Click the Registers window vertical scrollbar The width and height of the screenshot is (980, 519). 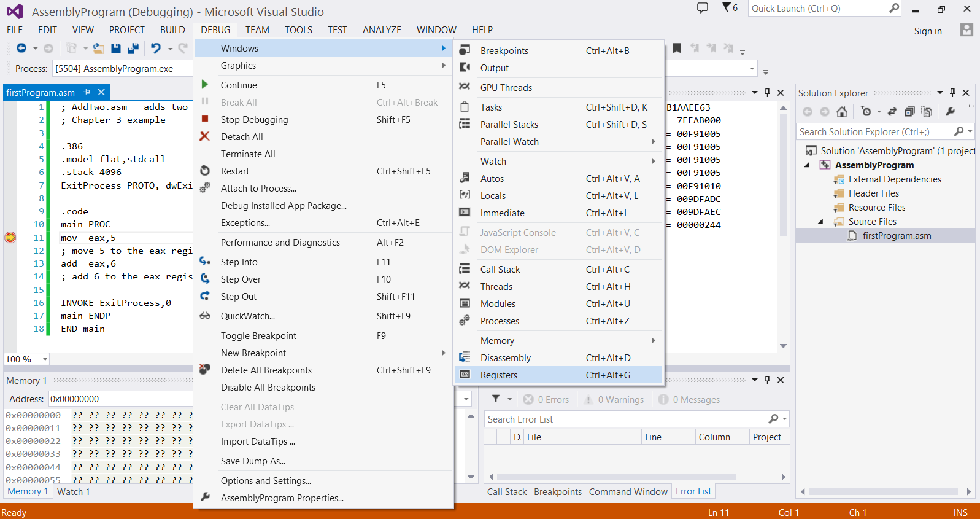pyautogui.click(x=783, y=175)
